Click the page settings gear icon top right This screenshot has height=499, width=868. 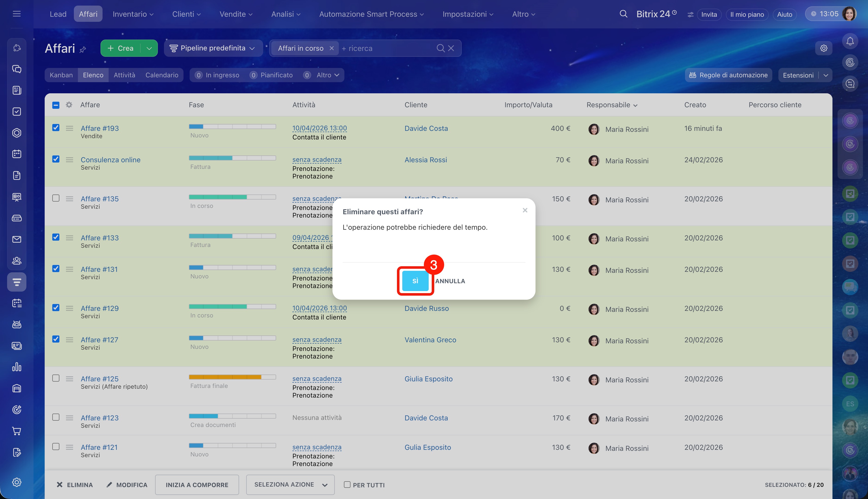(x=823, y=48)
